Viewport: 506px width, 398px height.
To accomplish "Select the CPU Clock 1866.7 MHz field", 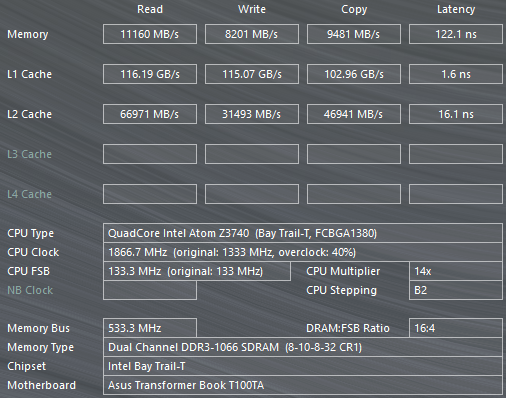I will pos(303,252).
